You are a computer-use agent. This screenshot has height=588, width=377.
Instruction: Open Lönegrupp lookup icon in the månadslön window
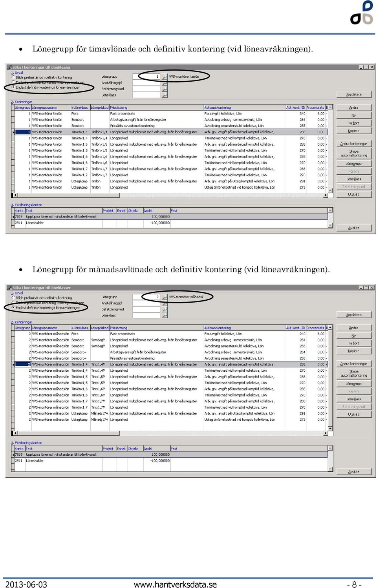165,297
